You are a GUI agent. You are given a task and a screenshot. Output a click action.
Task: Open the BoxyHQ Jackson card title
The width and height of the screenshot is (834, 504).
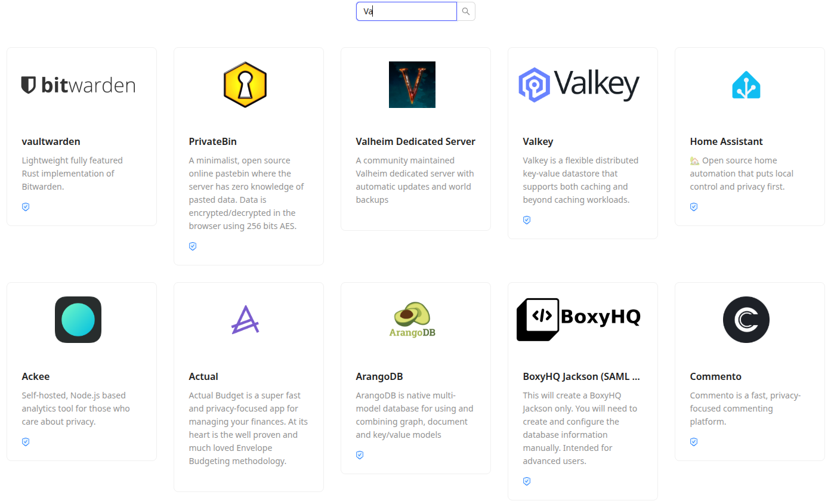click(x=581, y=376)
